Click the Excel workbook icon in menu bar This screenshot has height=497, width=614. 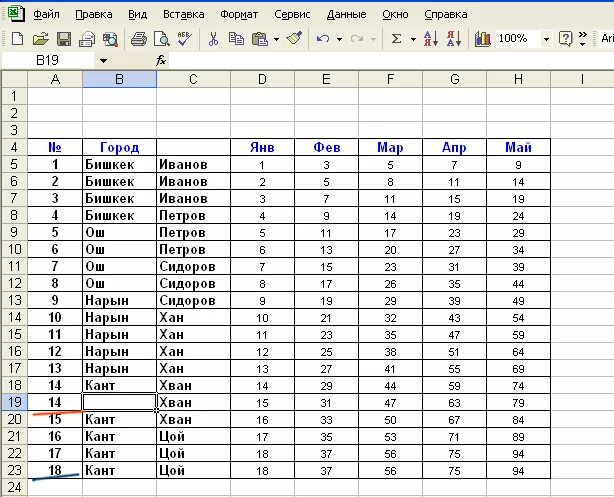click(x=16, y=14)
